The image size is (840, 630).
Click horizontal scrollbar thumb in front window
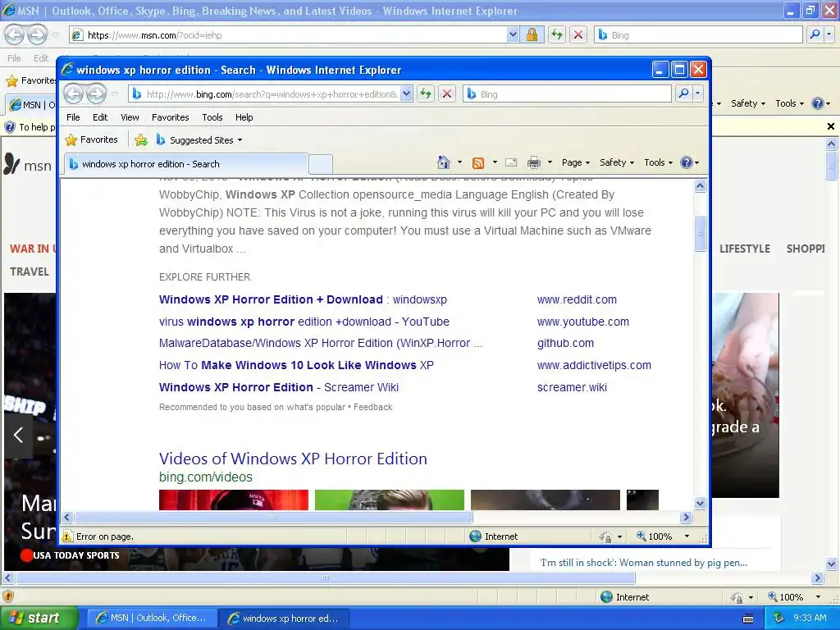click(274, 517)
